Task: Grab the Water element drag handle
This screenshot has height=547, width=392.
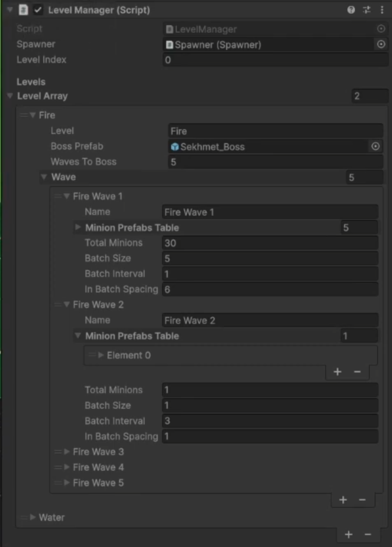Action: [24, 517]
